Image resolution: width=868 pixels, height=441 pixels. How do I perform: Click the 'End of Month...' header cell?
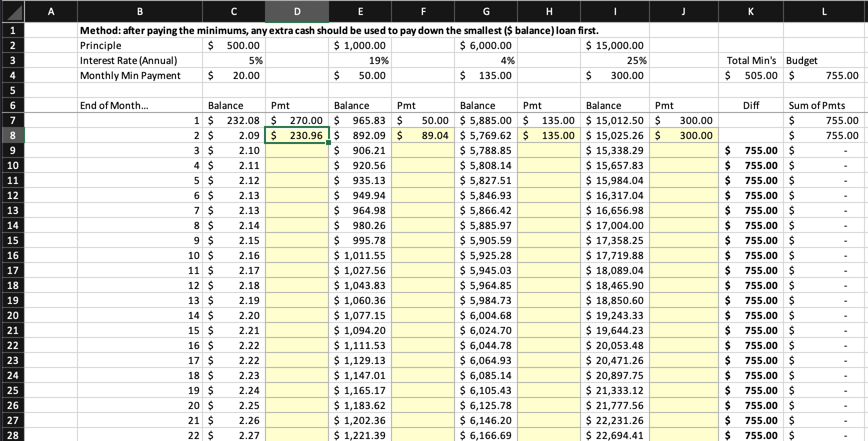(140, 105)
